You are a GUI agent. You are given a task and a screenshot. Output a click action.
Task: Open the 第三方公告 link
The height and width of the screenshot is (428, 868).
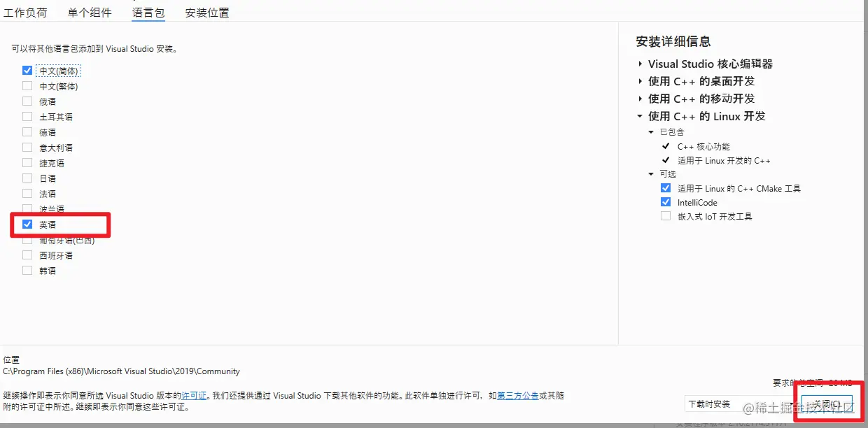[518, 396]
